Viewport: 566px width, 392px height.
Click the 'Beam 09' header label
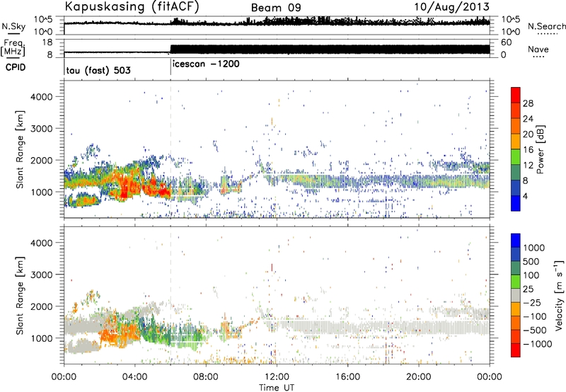click(276, 8)
